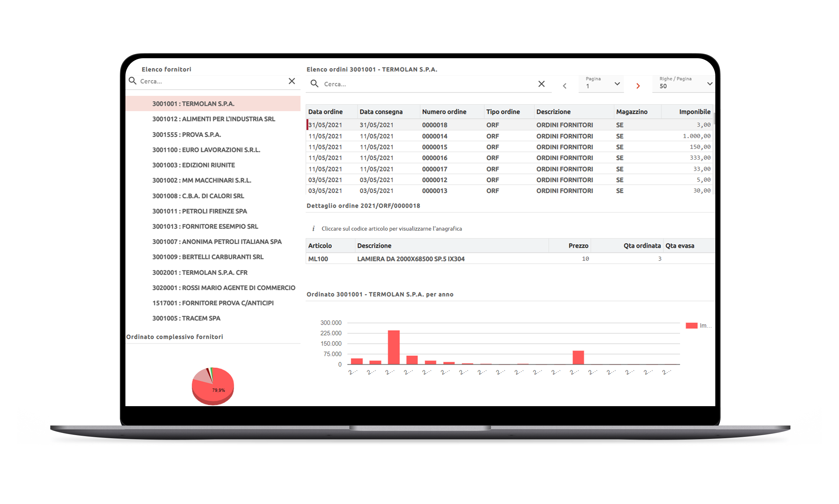Focus the orders Cerca input field

[428, 84]
